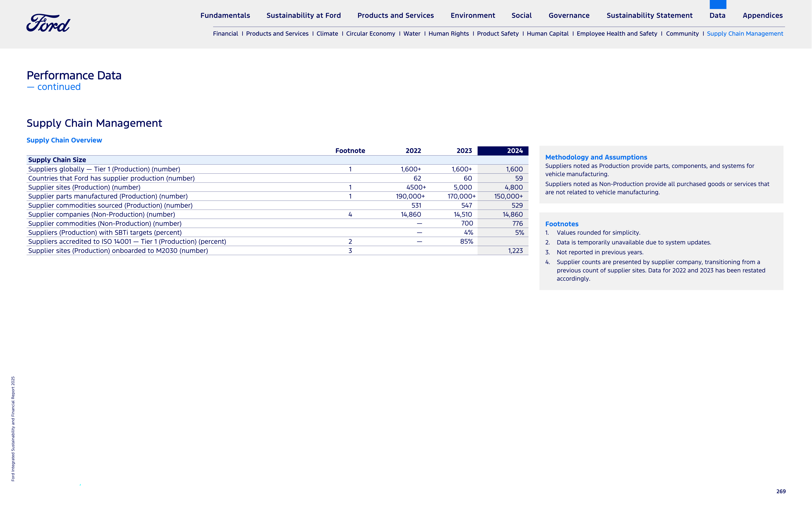Jump to the Financial subsection
The width and height of the screenshot is (812, 508).
(x=225, y=34)
